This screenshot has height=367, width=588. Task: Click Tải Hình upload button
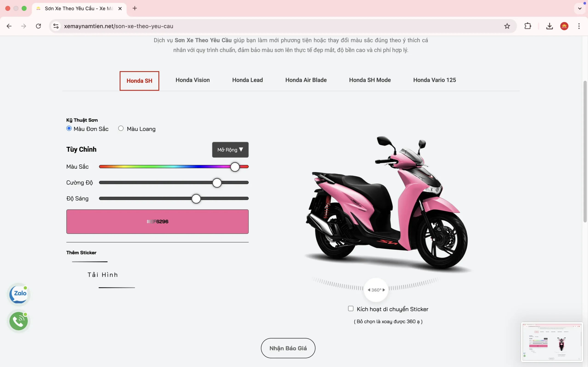pyautogui.click(x=103, y=275)
